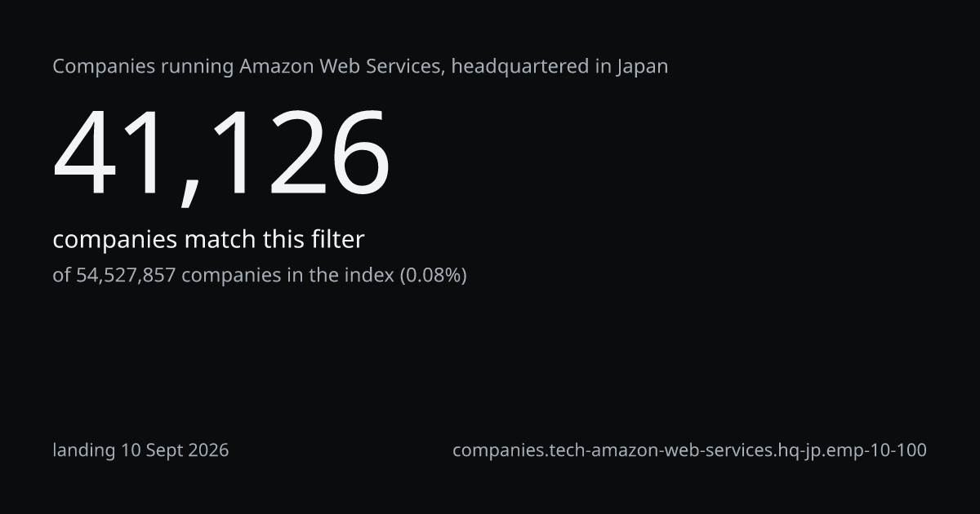Select the heading about companies running AWS

click(360, 66)
